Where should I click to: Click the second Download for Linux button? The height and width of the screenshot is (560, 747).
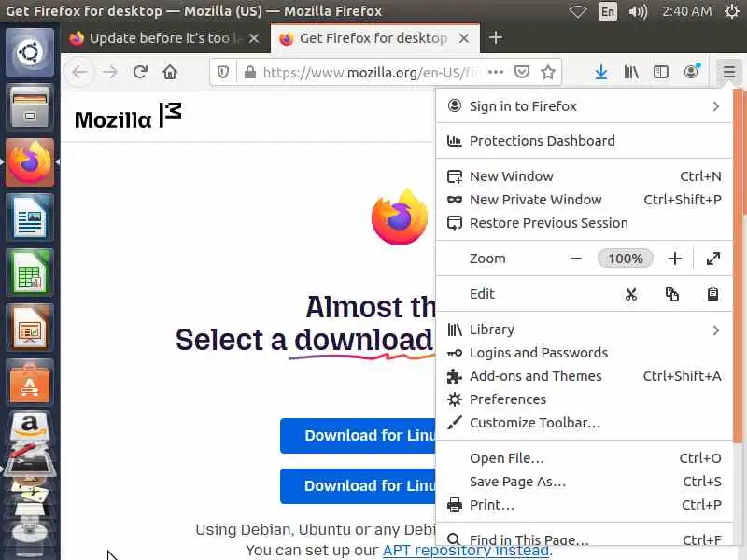(x=358, y=485)
